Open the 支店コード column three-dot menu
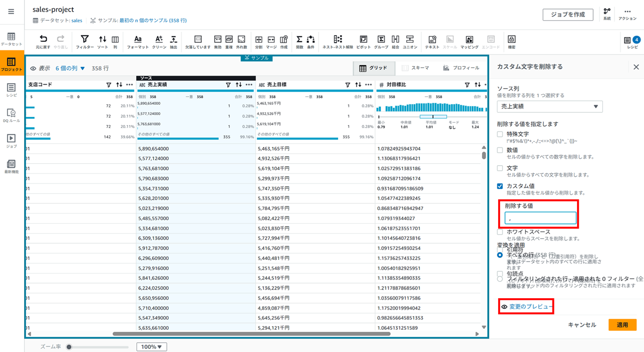Image resolution: width=644 pixels, height=352 pixels. coord(129,85)
